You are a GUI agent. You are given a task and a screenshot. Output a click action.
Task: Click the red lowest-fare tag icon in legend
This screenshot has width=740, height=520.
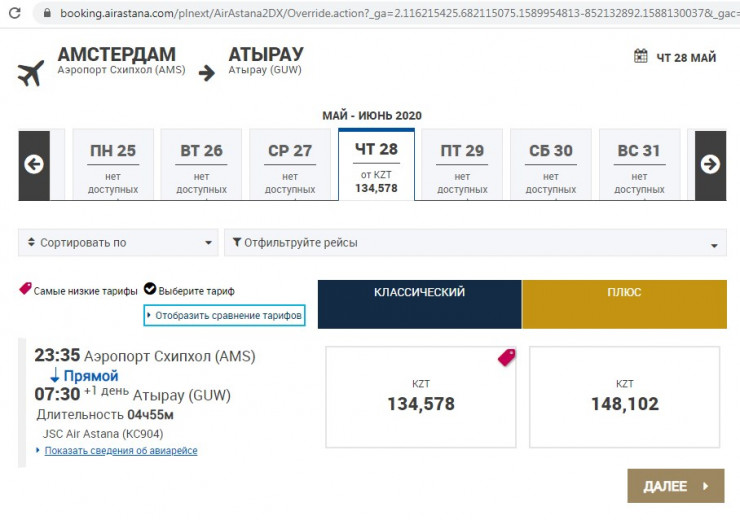click(25, 290)
